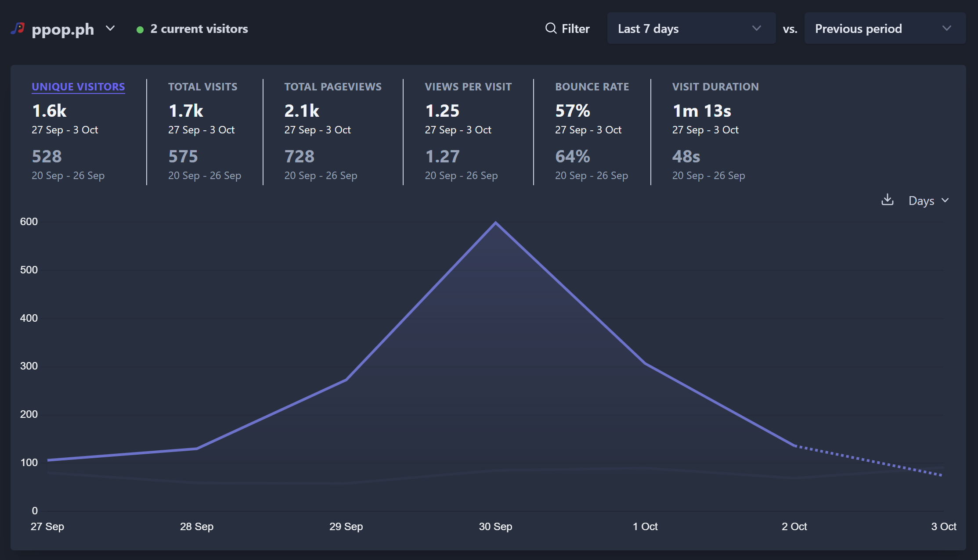The image size is (978, 560).
Task: Open the Days interval dropdown
Action: pos(927,201)
